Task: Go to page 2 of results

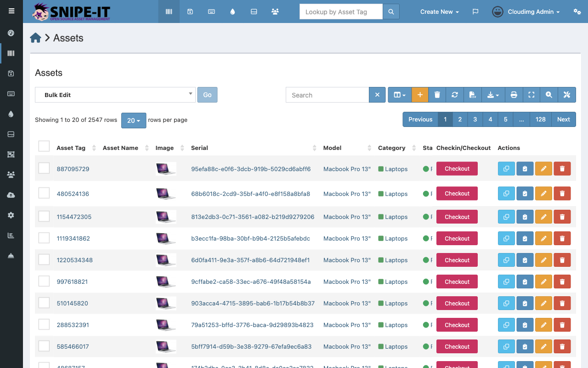Action: click(x=460, y=119)
